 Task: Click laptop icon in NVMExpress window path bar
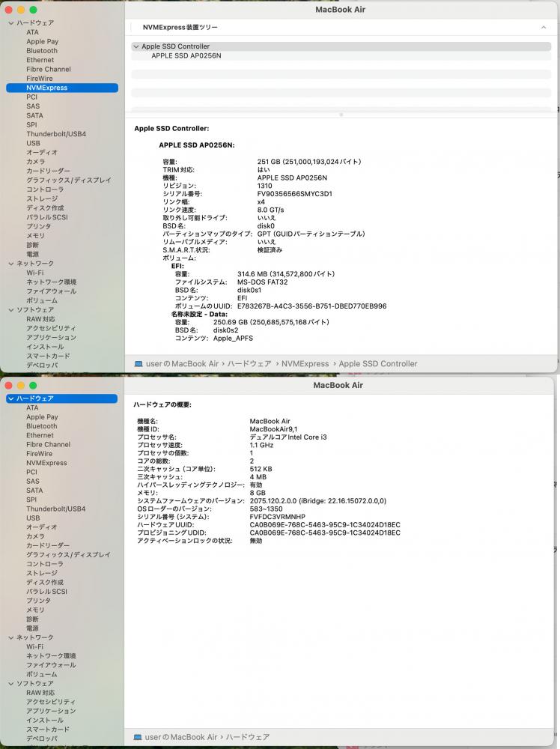139,364
